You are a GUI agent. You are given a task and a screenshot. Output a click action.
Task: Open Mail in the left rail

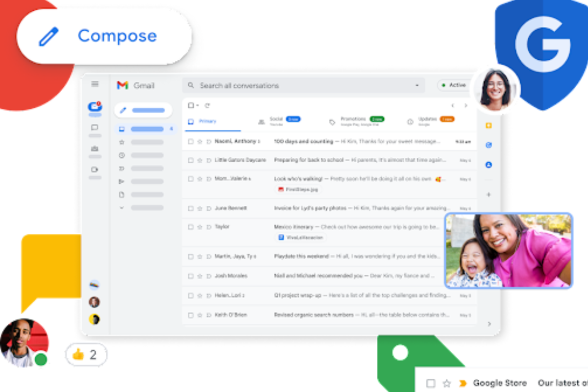pos(95,107)
